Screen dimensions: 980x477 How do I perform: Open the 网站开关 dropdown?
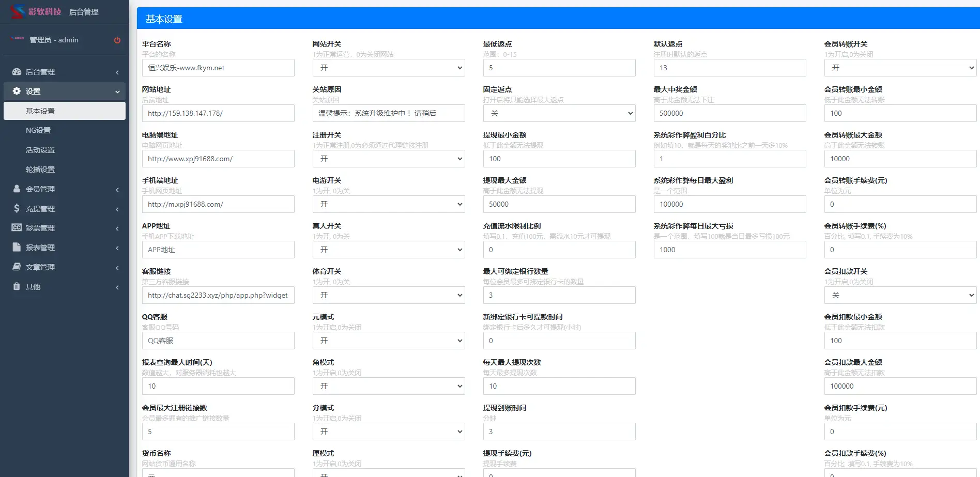(389, 68)
